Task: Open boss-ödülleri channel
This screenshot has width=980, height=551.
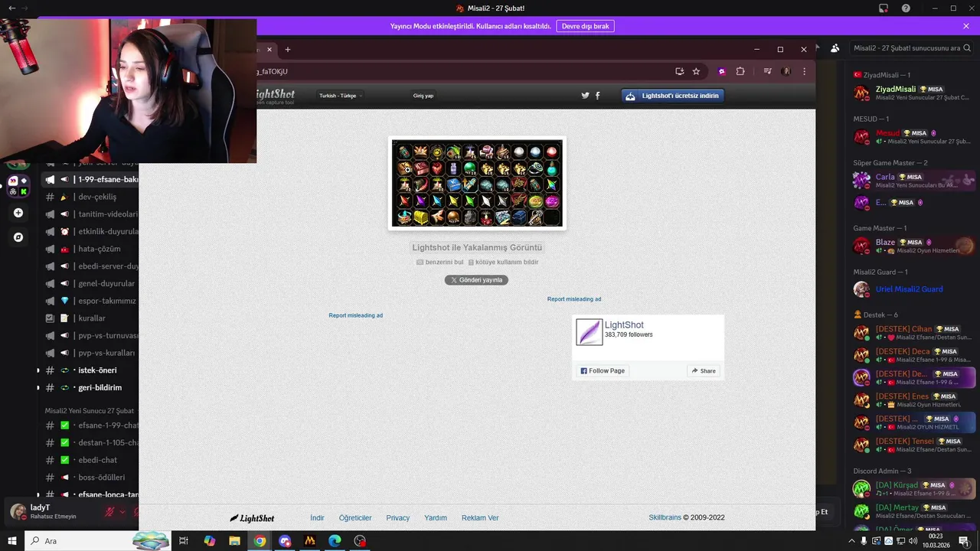Action: click(x=90, y=478)
